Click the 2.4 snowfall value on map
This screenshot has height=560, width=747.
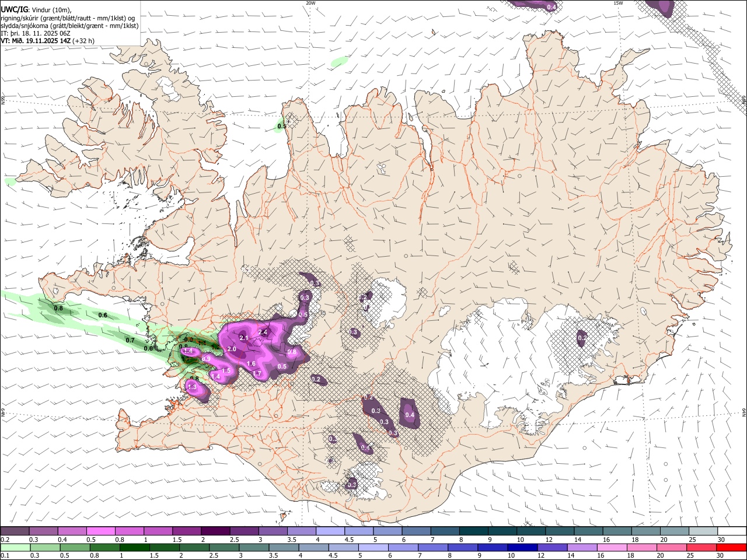tap(263, 332)
